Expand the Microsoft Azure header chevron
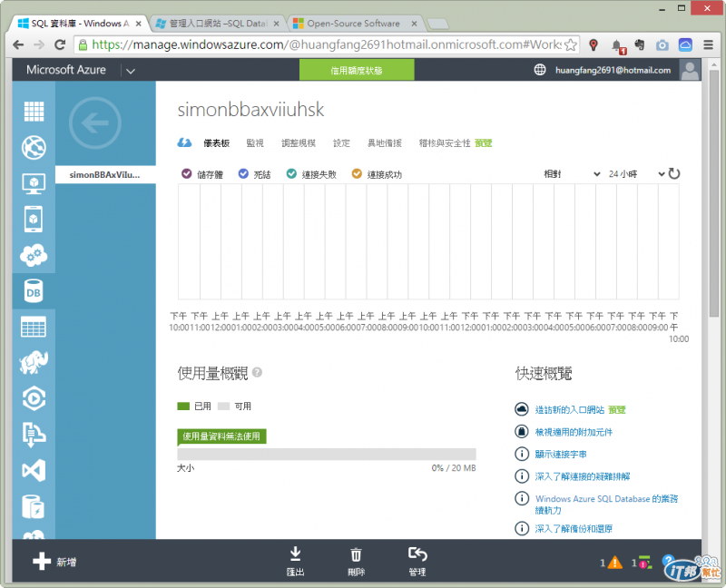 pyautogui.click(x=131, y=71)
